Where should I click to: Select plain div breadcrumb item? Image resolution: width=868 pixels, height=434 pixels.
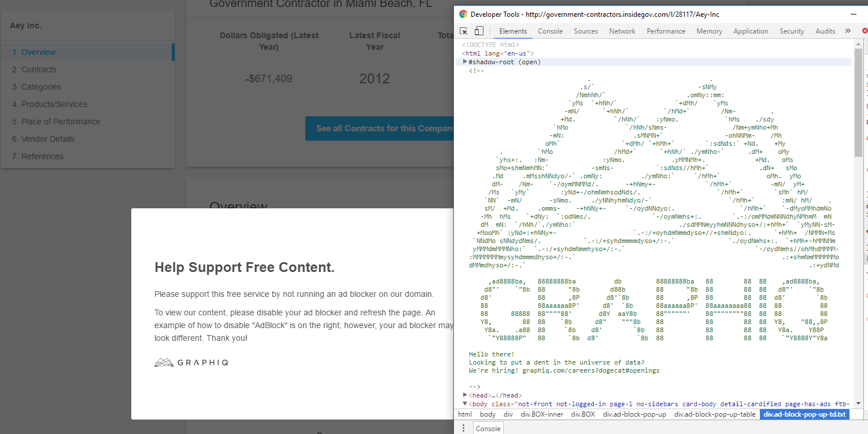tap(508, 414)
